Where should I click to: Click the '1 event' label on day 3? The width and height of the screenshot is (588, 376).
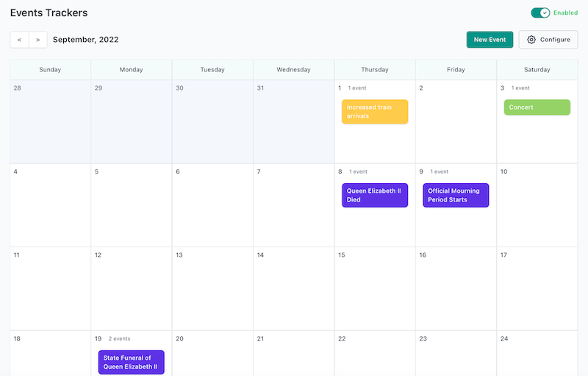(x=520, y=88)
